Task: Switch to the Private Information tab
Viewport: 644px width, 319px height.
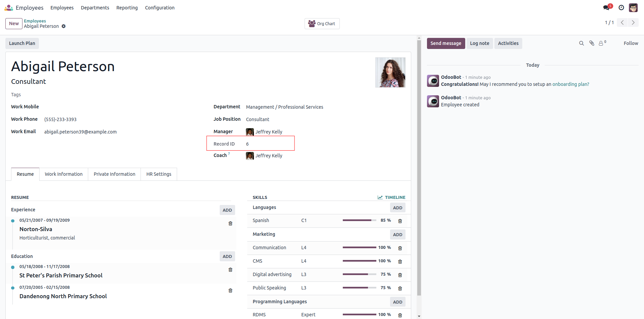Action: pyautogui.click(x=114, y=174)
